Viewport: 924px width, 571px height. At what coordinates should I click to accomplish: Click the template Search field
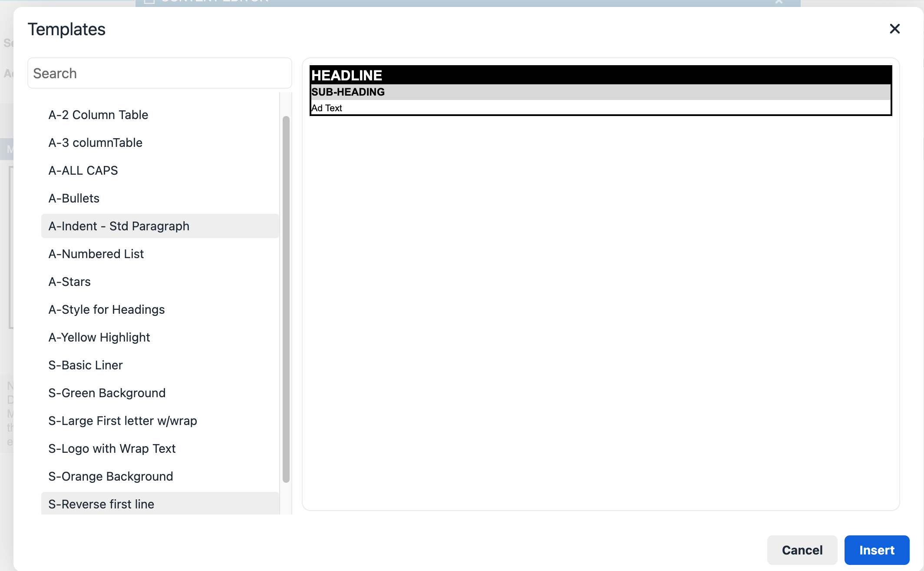pos(159,73)
